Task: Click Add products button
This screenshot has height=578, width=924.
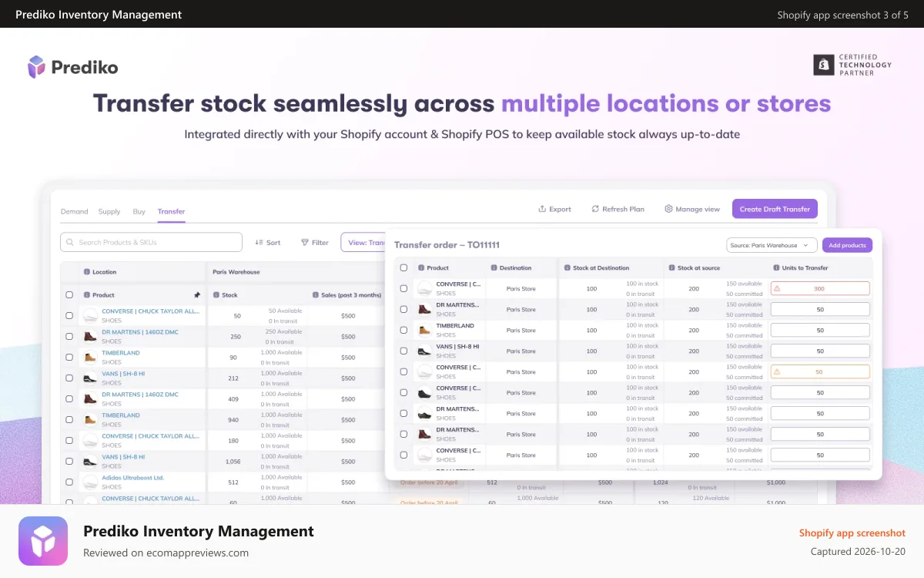Action: point(847,245)
